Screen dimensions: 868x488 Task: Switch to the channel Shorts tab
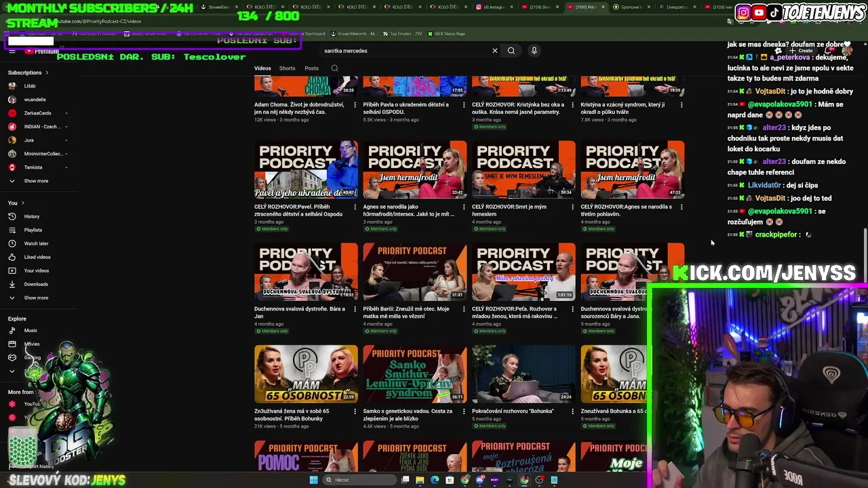287,68
